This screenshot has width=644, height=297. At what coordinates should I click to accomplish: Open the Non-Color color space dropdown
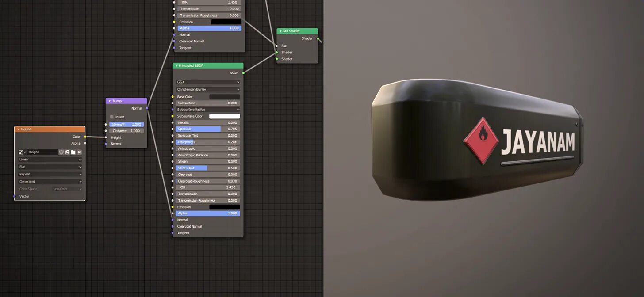coord(67,189)
